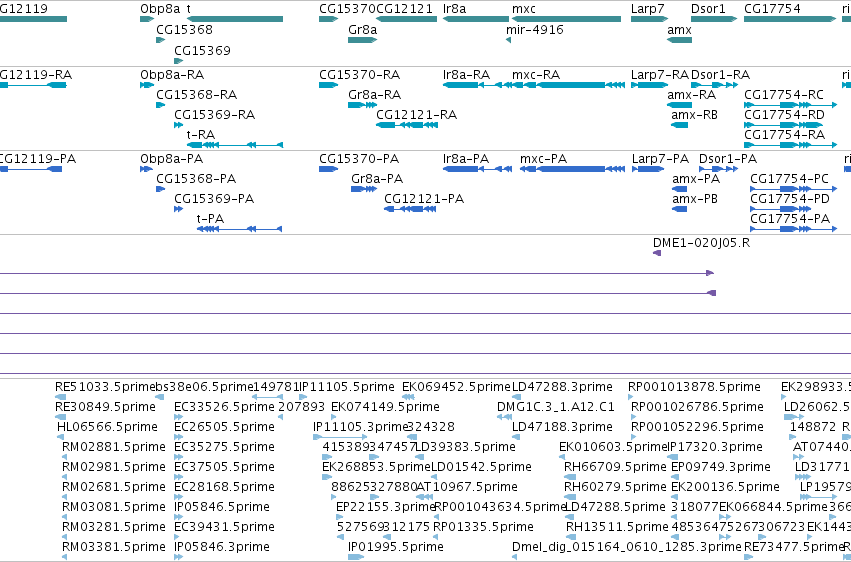Open EST RH66709.5prime
This screenshot has width=851, height=562.
click(x=568, y=477)
